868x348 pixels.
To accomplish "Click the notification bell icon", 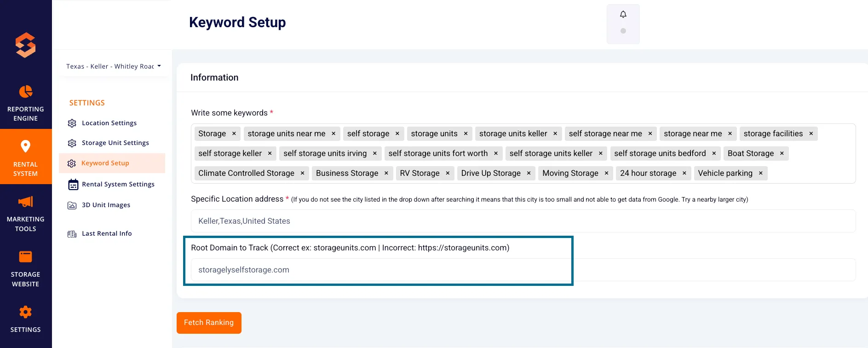I will pos(623,14).
